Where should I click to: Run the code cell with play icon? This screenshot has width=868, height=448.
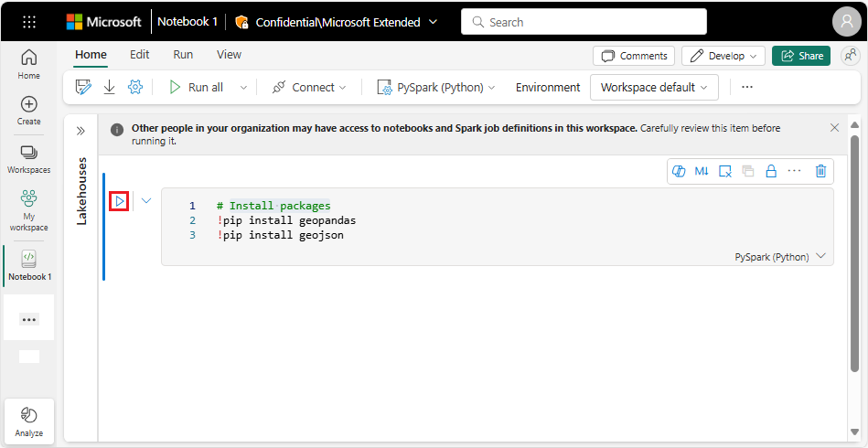pyautogui.click(x=120, y=201)
